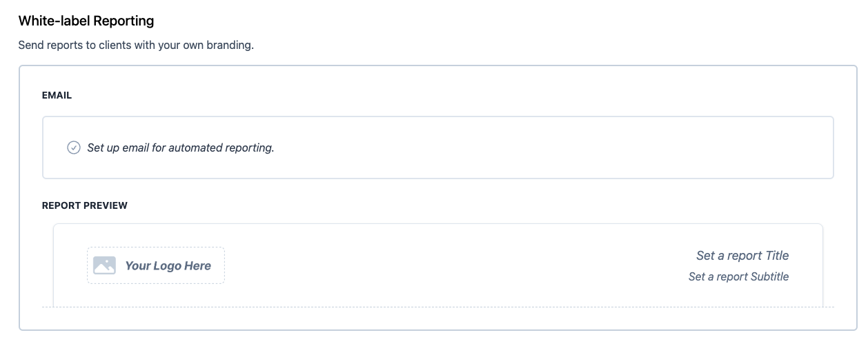
Task: Click the 'White-label Reporting' heading
Action: (x=86, y=21)
